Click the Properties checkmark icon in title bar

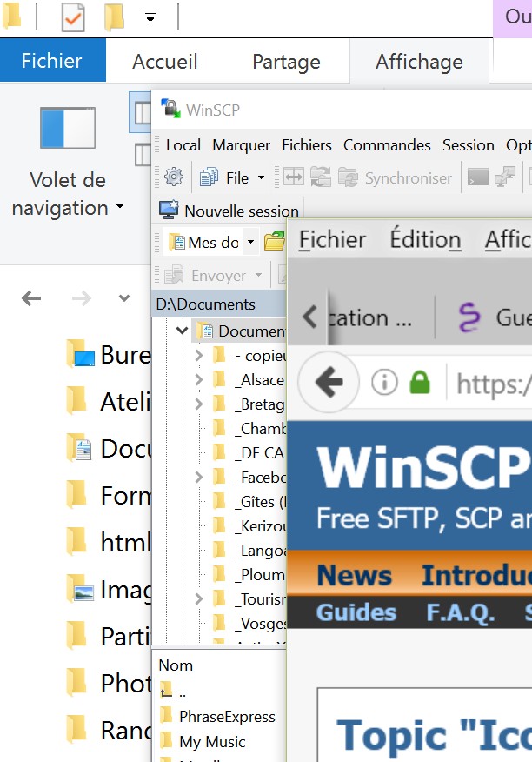pos(73,17)
